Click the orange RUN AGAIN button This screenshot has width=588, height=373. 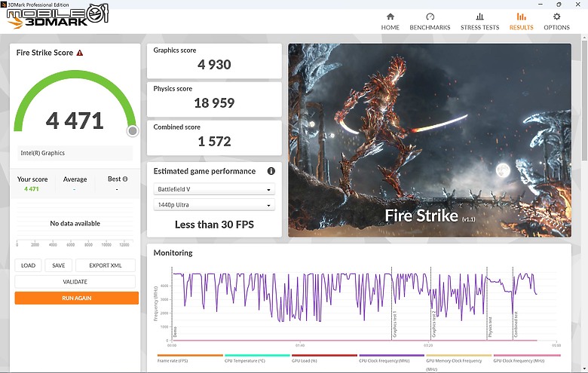[76, 298]
